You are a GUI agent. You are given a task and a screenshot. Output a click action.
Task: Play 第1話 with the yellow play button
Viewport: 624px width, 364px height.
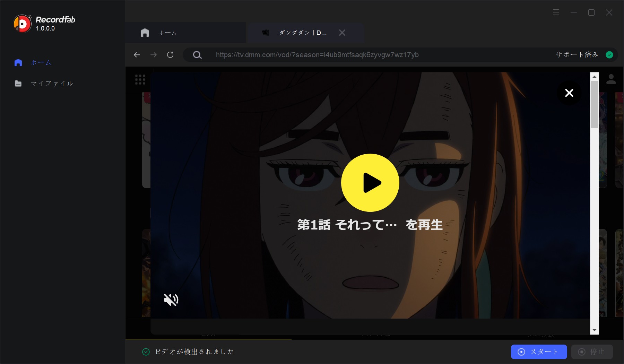370,183
